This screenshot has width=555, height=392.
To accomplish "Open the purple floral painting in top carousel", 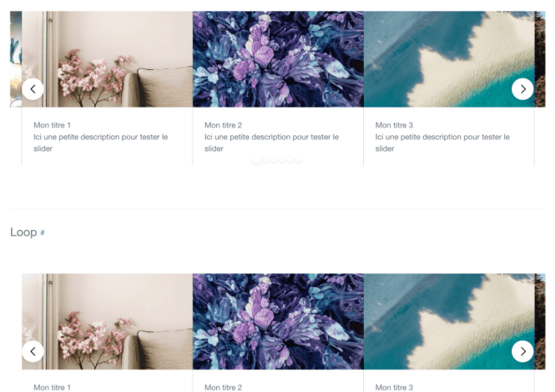I will 278,59.
